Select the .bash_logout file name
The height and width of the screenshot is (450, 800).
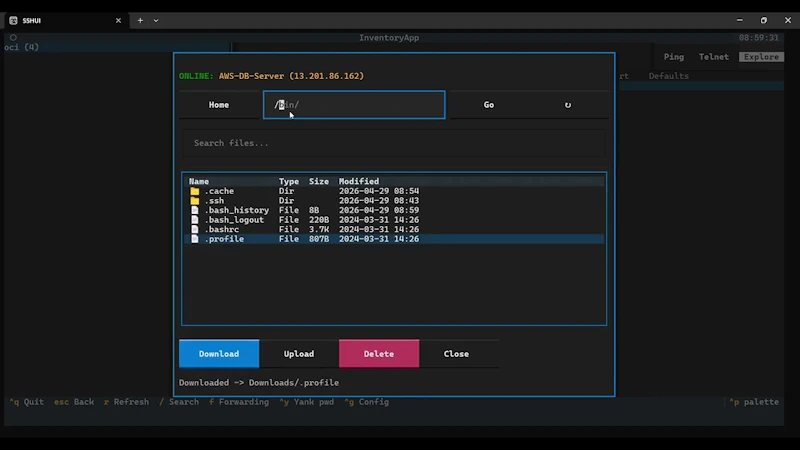(x=234, y=220)
